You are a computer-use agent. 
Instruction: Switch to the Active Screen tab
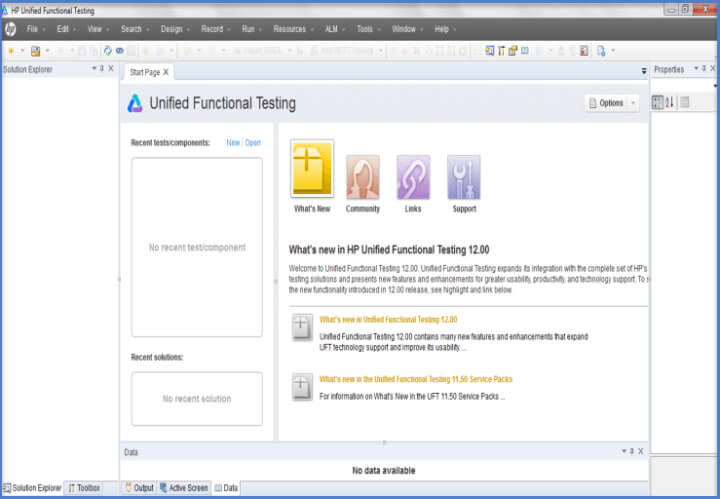(x=183, y=488)
